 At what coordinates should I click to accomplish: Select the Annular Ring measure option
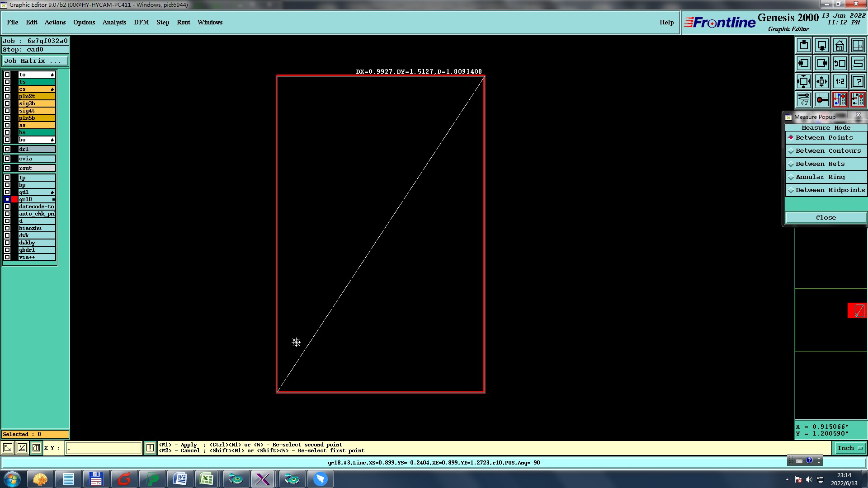[x=820, y=177]
